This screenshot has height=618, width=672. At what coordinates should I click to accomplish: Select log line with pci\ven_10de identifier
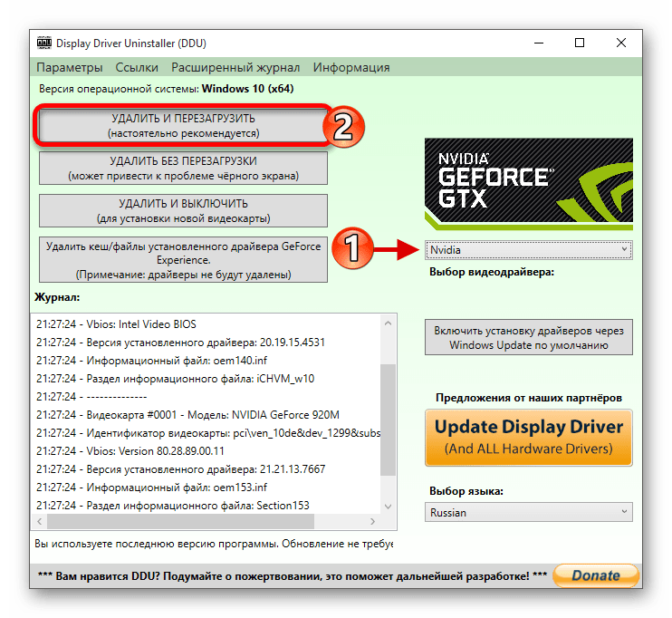208,433
